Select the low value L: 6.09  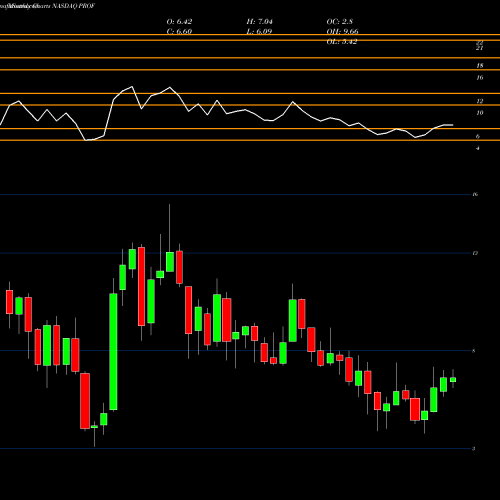tap(259, 32)
